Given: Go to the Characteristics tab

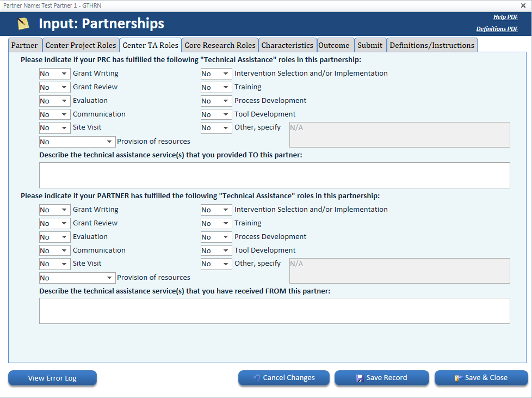Looking at the screenshot, I should (x=287, y=45).
